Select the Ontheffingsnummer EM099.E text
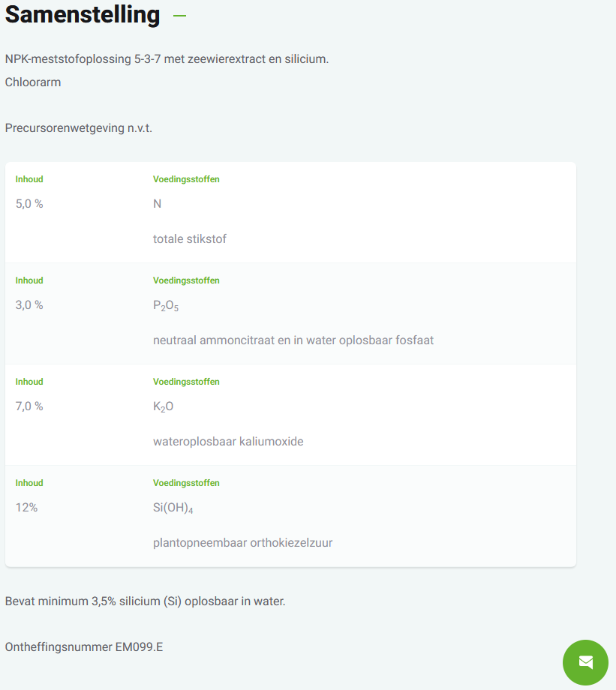 click(84, 646)
